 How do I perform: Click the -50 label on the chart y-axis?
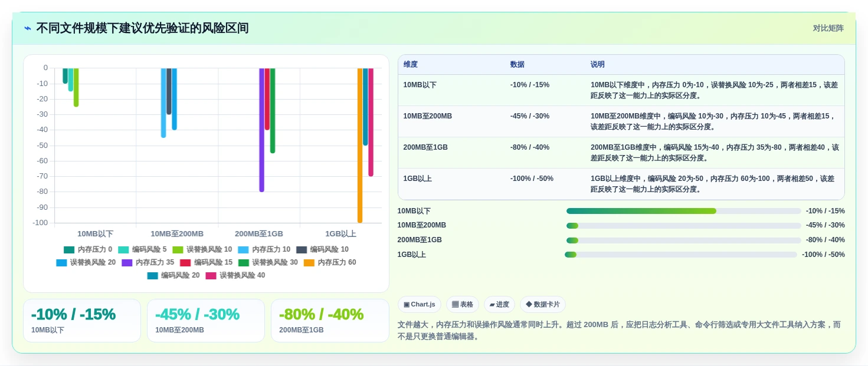pyautogui.click(x=42, y=145)
